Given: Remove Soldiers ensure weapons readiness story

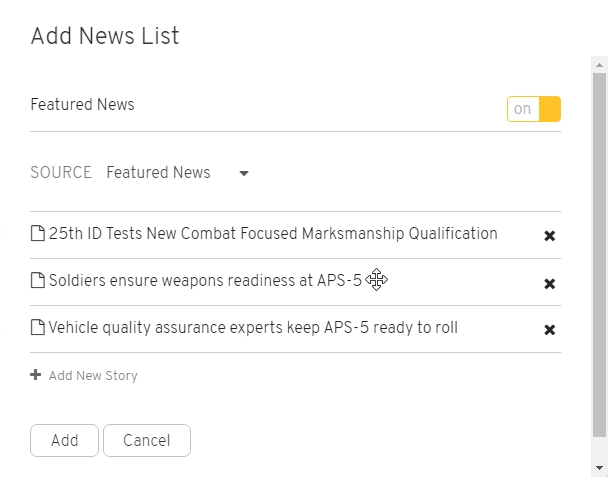Looking at the screenshot, I should click(x=549, y=283).
